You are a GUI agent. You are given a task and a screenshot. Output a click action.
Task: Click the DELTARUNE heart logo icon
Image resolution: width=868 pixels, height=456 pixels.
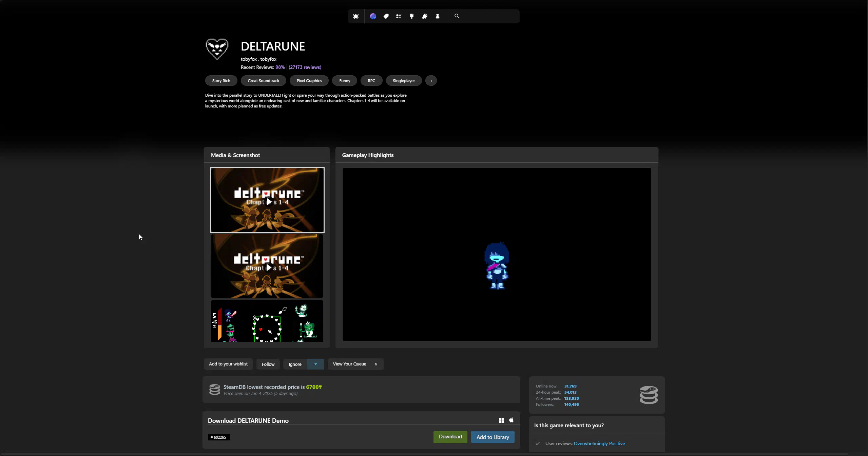(217, 49)
